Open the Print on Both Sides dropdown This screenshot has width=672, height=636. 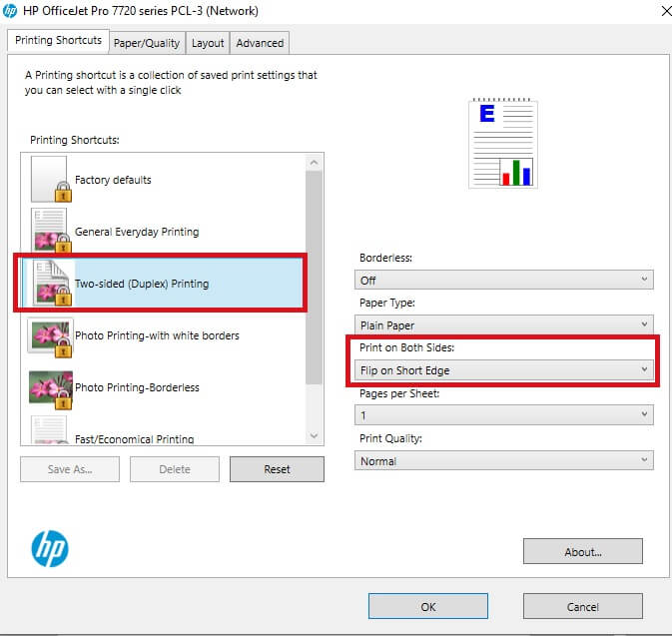point(504,369)
